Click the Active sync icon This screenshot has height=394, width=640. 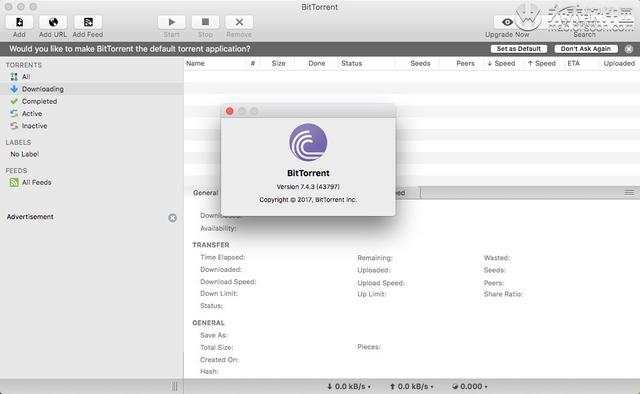[14, 114]
